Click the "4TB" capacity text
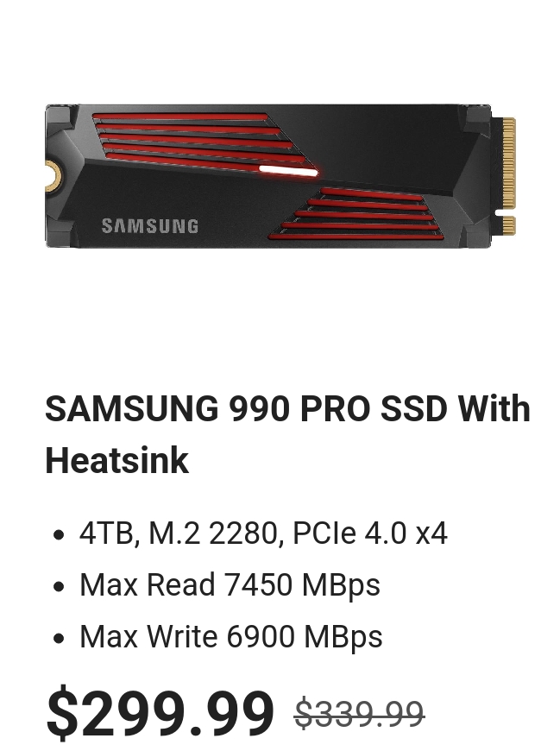The width and height of the screenshot is (560, 751). tap(106, 533)
